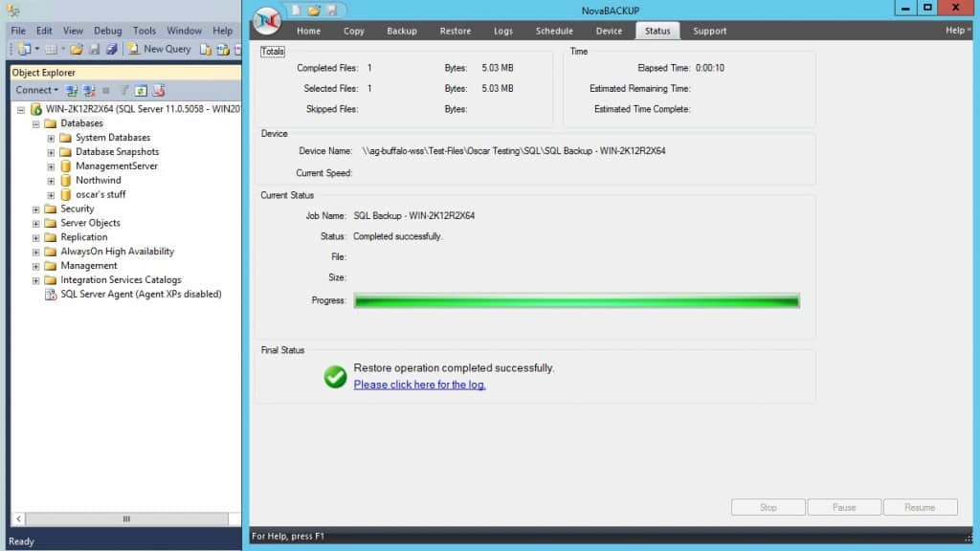Click the Northwind database cylinder icon
Image resolution: width=980 pixels, height=551 pixels.
[66, 181]
